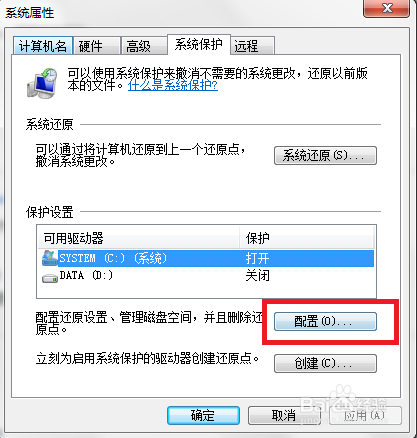Click the 保护 column header

307,238
